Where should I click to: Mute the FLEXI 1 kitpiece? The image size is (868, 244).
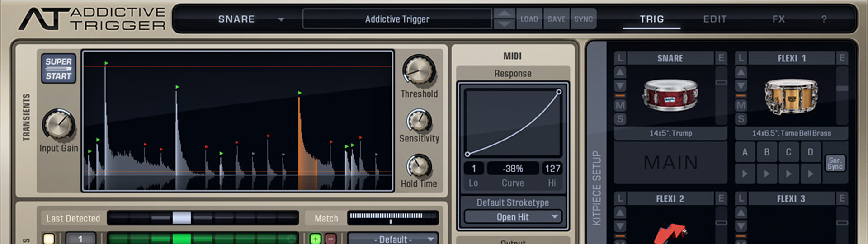[x=741, y=105]
